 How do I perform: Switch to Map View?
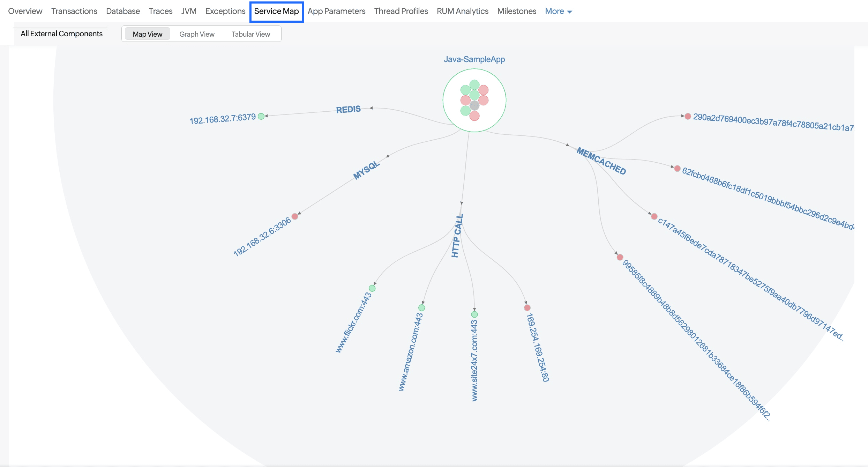147,34
